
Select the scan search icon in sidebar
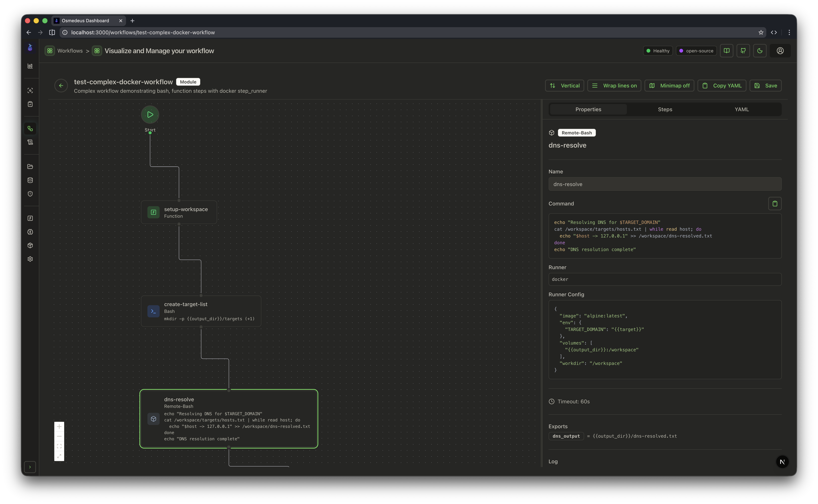[x=30, y=90]
